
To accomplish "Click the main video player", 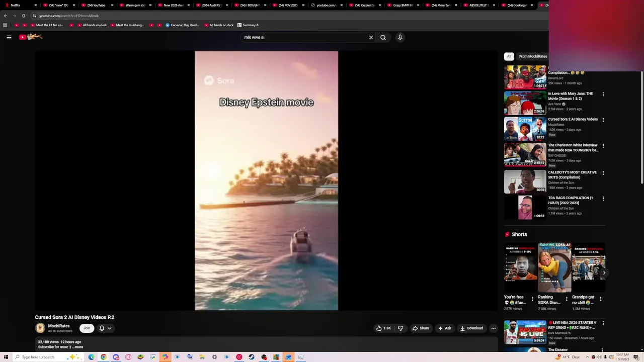I will pyautogui.click(x=266, y=181).
